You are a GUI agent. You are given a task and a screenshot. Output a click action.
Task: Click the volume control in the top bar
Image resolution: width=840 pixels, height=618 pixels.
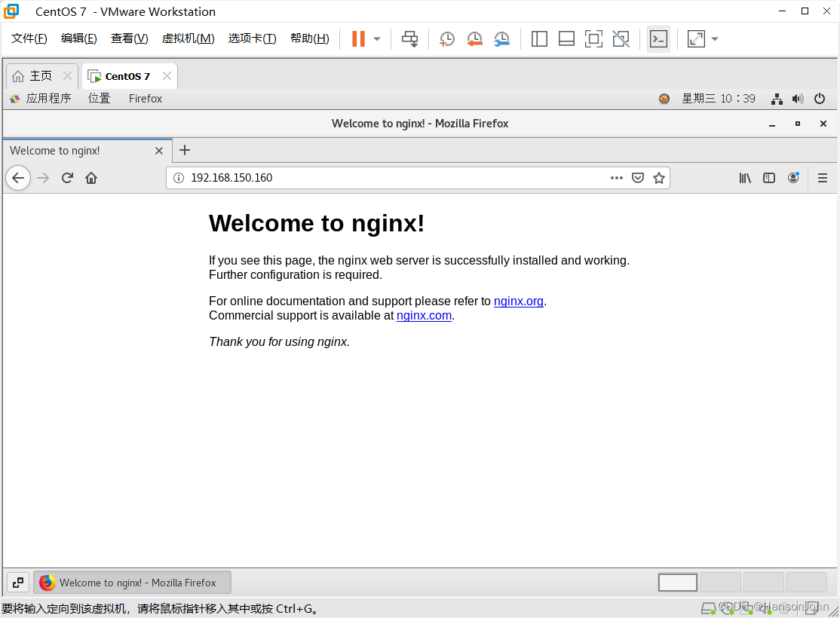[798, 99]
